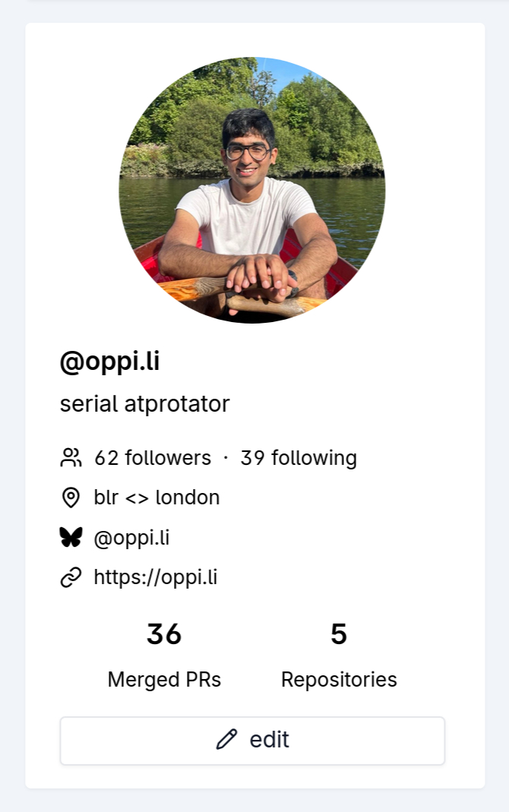Open the 62 followers list
The height and width of the screenshot is (812, 509).
152,458
